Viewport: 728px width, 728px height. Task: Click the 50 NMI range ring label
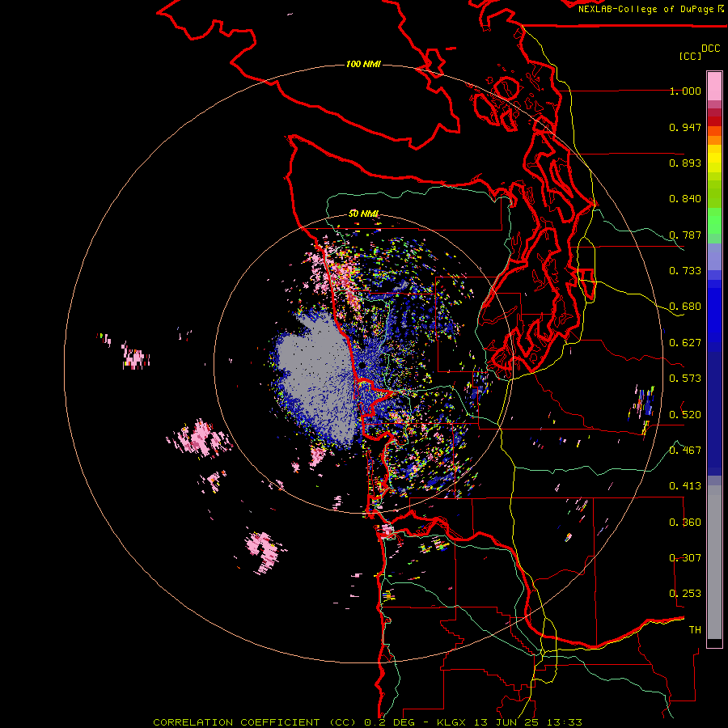(363, 214)
